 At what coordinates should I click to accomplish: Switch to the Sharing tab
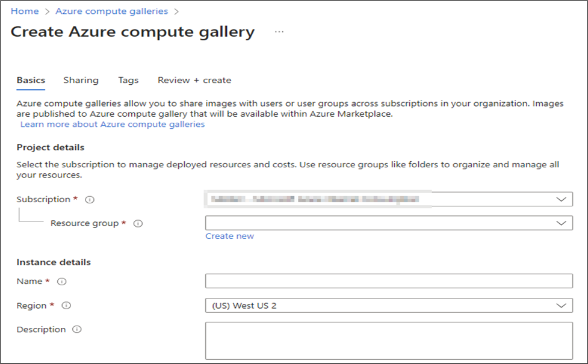(81, 80)
